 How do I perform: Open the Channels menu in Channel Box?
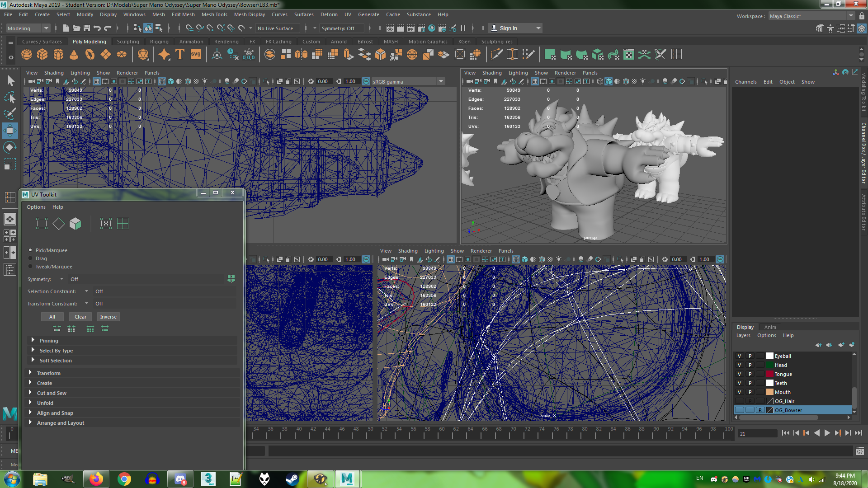point(746,82)
